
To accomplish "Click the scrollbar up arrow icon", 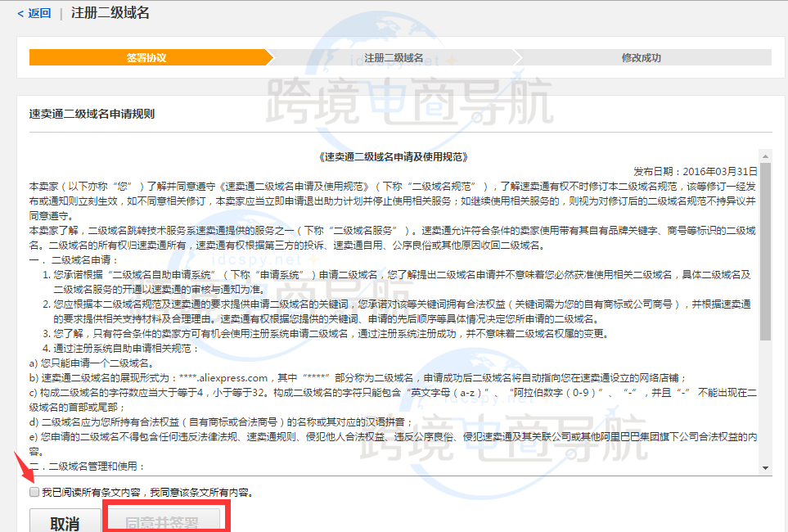I will (764, 156).
